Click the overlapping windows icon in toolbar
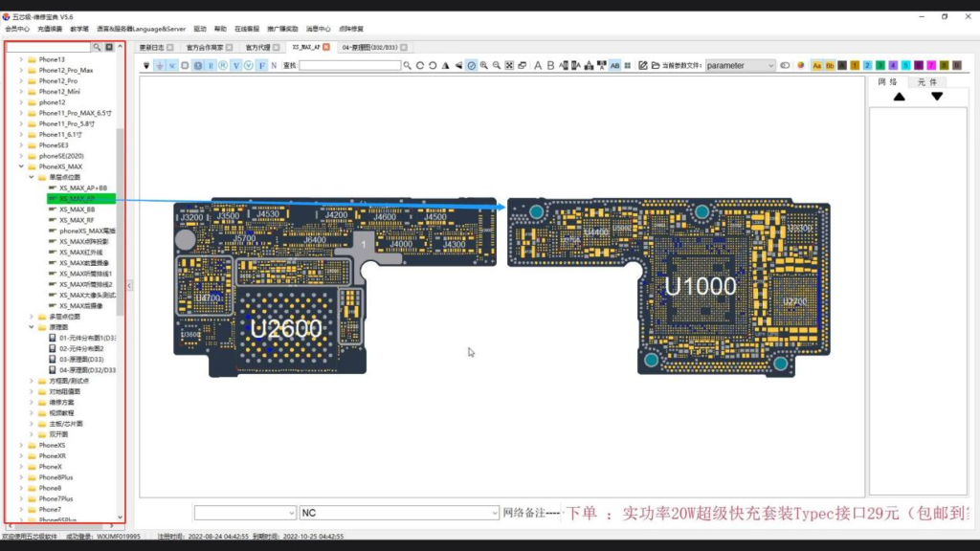Screen dimensions: 980x551 pos(523,66)
